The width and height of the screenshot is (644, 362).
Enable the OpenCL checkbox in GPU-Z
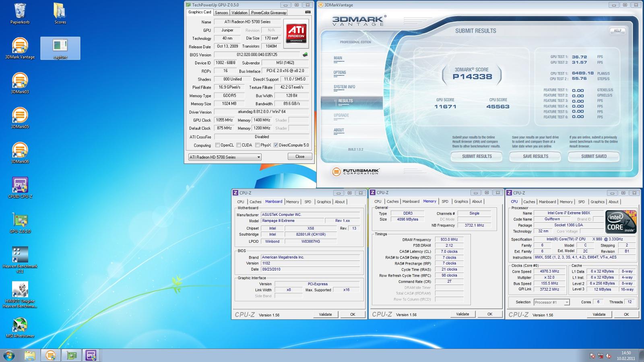(x=217, y=145)
